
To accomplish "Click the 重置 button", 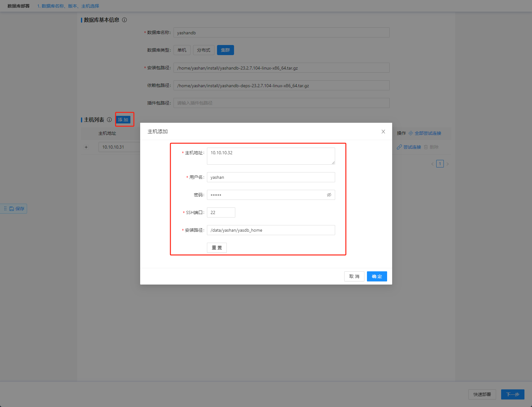I will [217, 248].
